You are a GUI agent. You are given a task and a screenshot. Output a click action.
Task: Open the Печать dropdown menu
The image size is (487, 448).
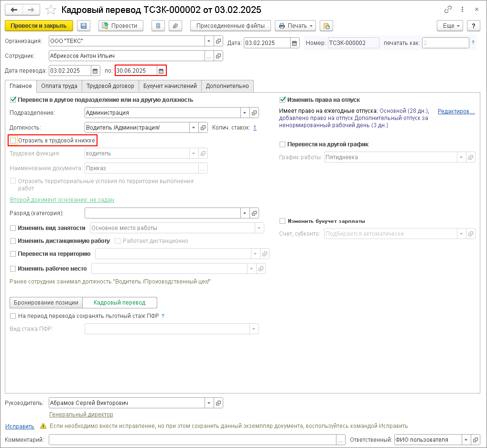pyautogui.click(x=295, y=26)
